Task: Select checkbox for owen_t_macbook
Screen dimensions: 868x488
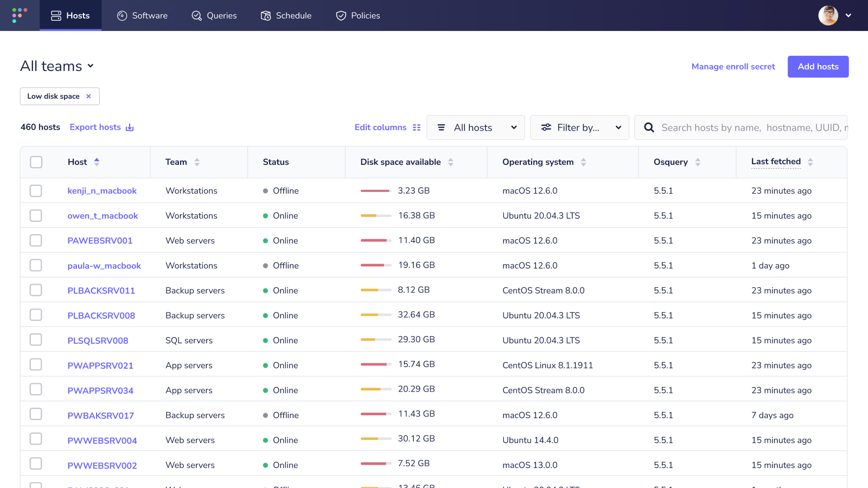Action: pyautogui.click(x=36, y=216)
